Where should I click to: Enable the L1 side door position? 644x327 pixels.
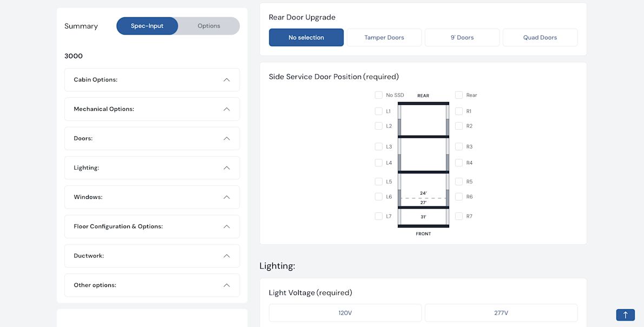tap(379, 111)
